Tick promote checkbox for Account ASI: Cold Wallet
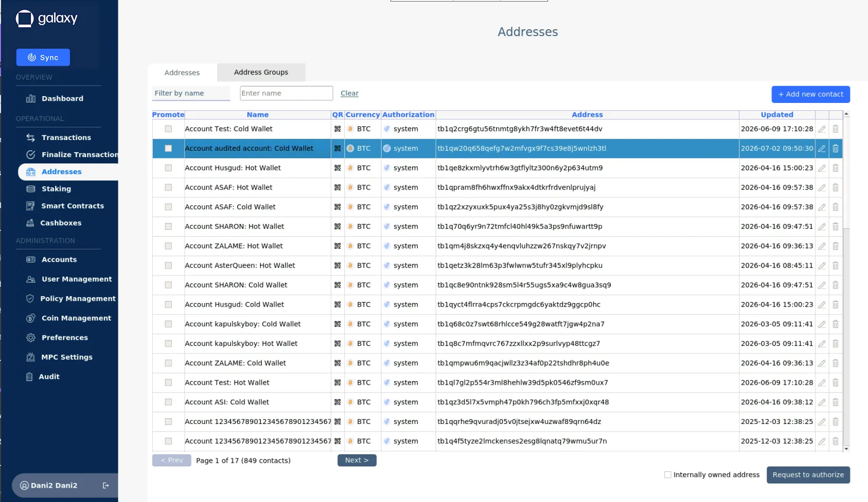 click(168, 402)
